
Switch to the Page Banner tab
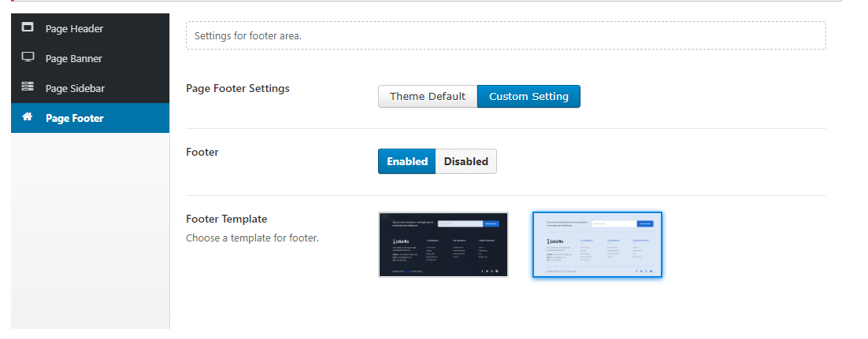point(73,58)
